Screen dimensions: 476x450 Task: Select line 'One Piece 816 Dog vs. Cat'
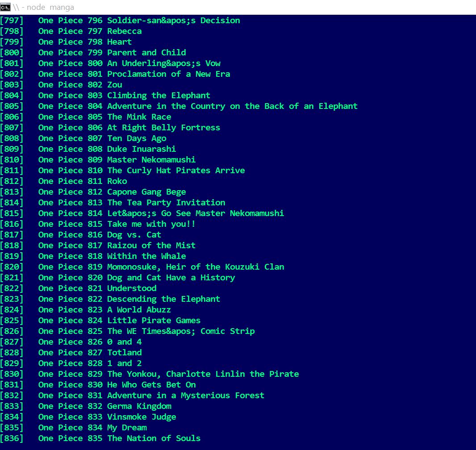[100, 235]
